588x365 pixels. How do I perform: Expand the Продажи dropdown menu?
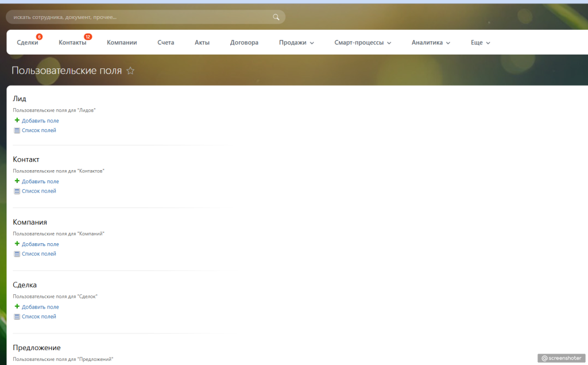[x=296, y=43]
